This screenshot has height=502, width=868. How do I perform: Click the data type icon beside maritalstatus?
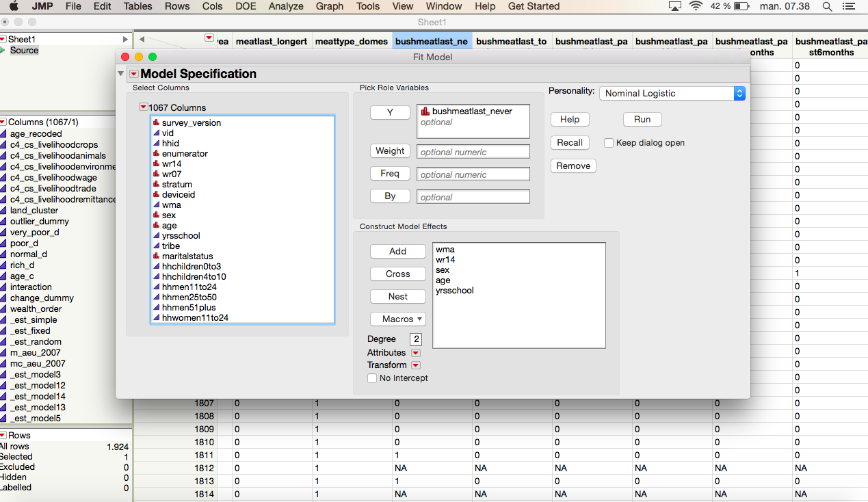156,256
